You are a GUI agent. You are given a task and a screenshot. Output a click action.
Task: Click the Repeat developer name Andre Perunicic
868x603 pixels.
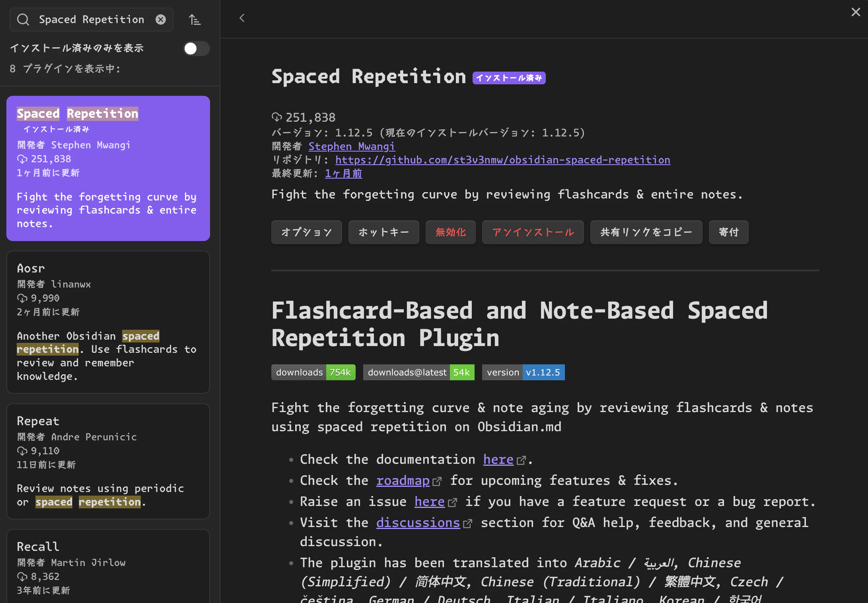94,437
